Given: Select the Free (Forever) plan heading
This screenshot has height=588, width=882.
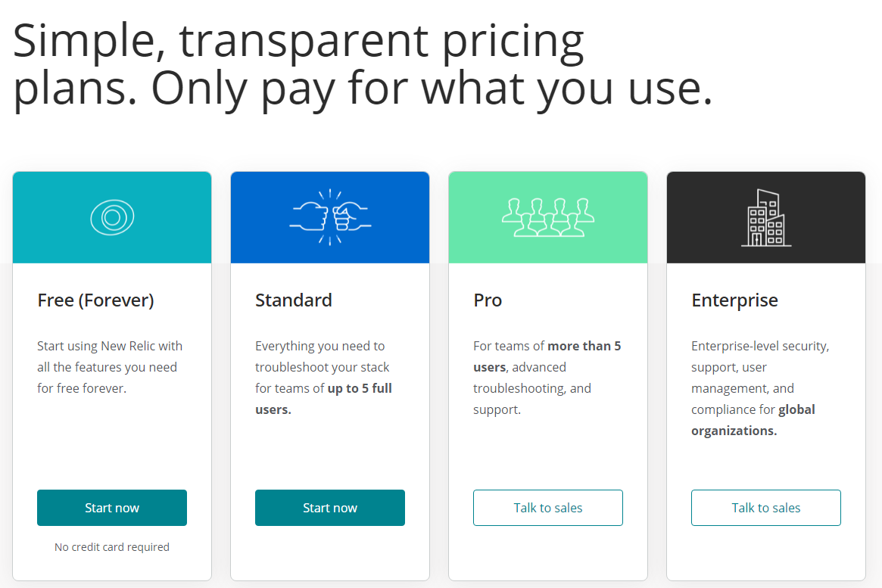Looking at the screenshot, I should tap(95, 300).
